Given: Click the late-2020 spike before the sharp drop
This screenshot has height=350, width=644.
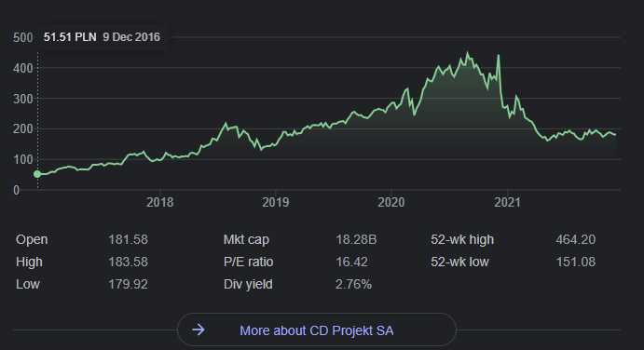Looking at the screenshot, I should [499, 56].
